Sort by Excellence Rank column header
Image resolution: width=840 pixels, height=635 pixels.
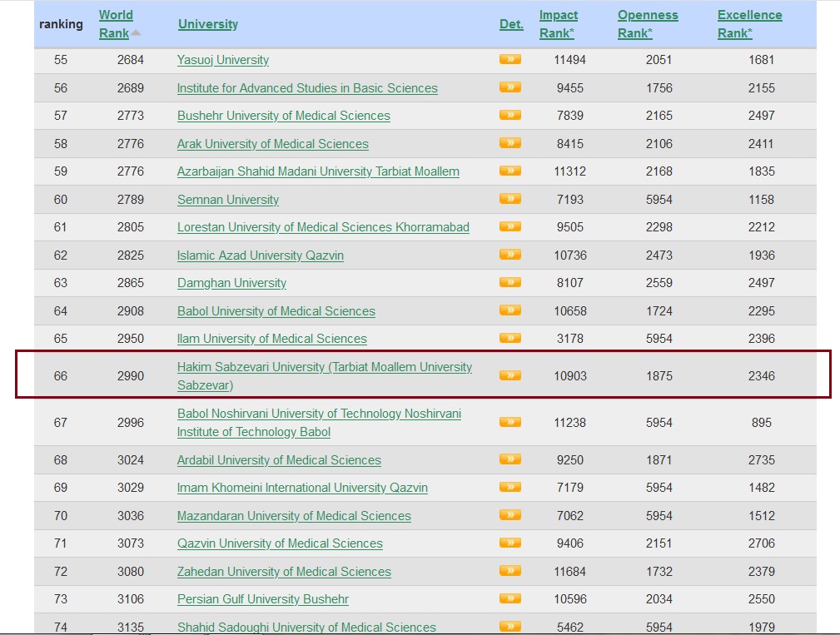pos(749,24)
